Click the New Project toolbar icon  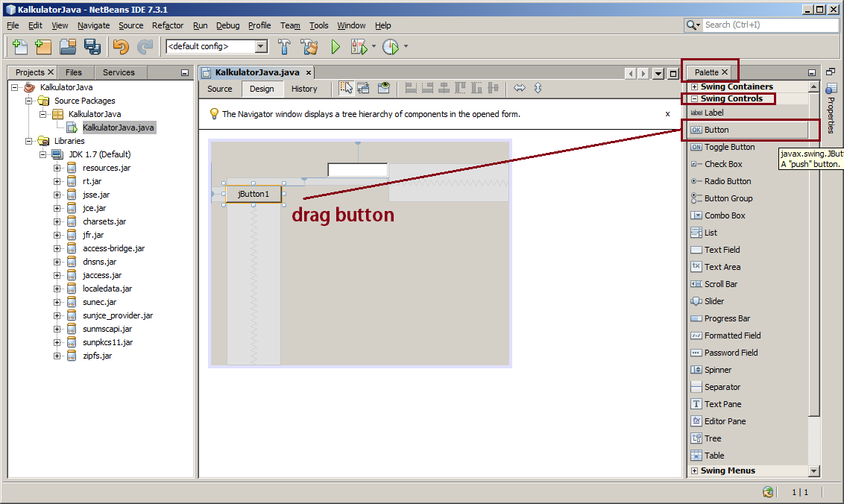coord(43,47)
